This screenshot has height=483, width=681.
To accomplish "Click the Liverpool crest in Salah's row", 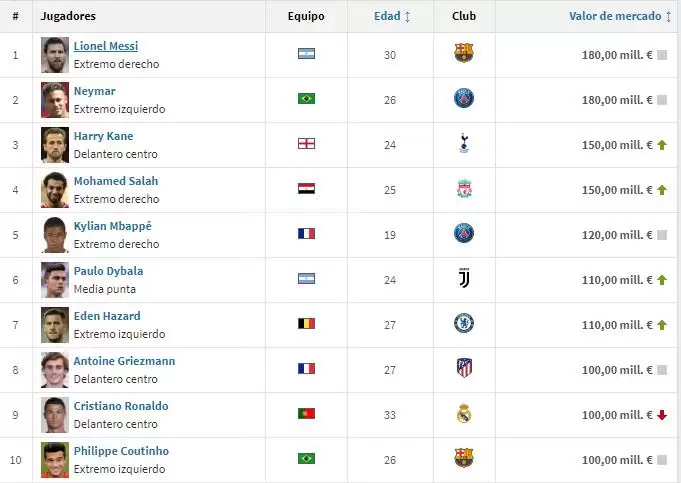I will [463, 189].
